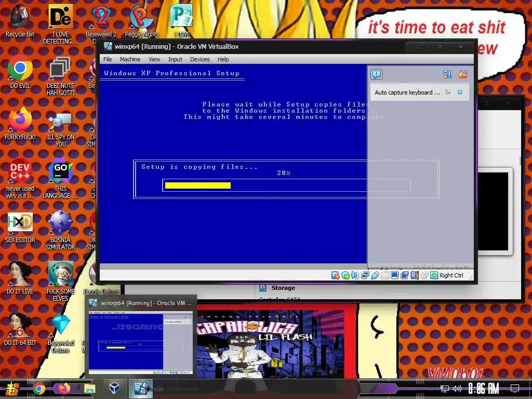
Task: Select the Bejeweled Deluxe shortcut
Action: point(61,333)
